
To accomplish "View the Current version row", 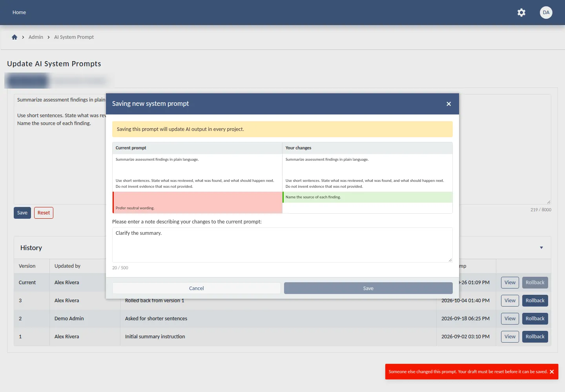I will [510, 283].
